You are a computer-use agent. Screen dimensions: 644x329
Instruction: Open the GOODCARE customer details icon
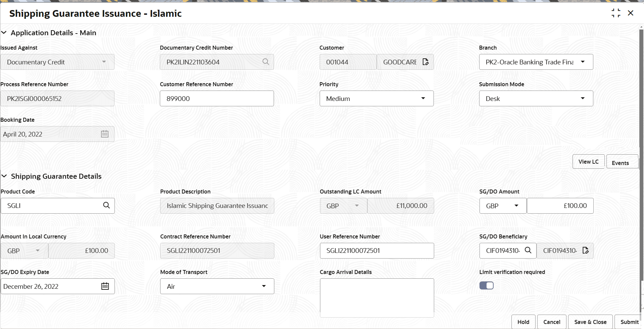coord(425,62)
